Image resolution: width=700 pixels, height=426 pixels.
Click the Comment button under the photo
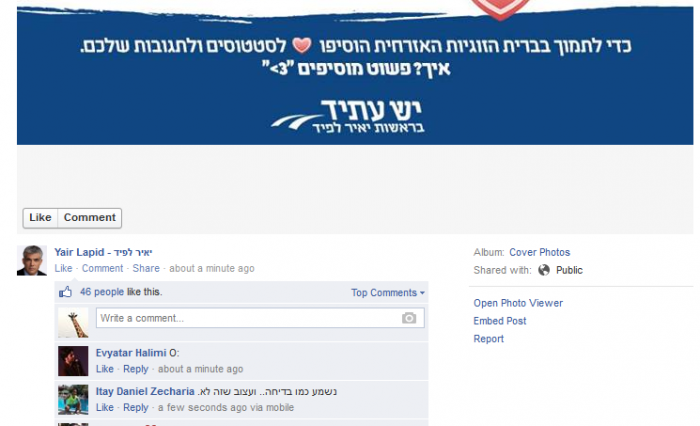(90, 218)
